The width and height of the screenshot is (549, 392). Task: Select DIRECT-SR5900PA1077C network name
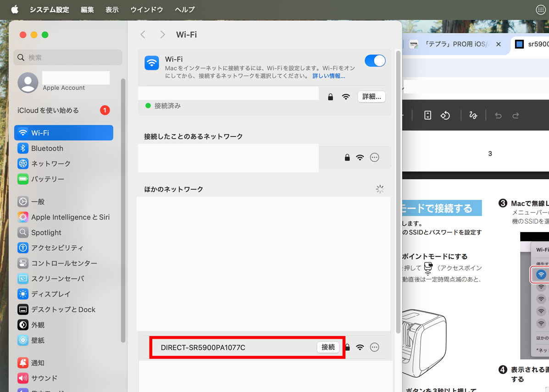click(x=203, y=348)
